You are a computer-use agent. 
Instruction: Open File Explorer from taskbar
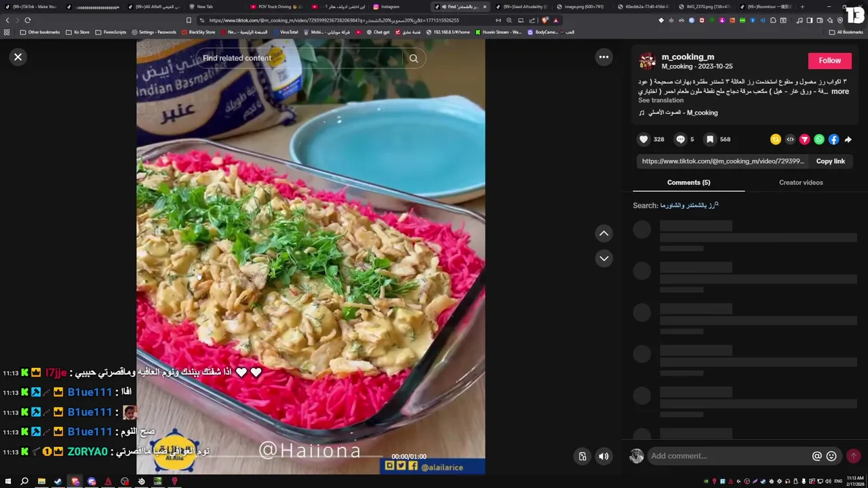[x=41, y=482]
